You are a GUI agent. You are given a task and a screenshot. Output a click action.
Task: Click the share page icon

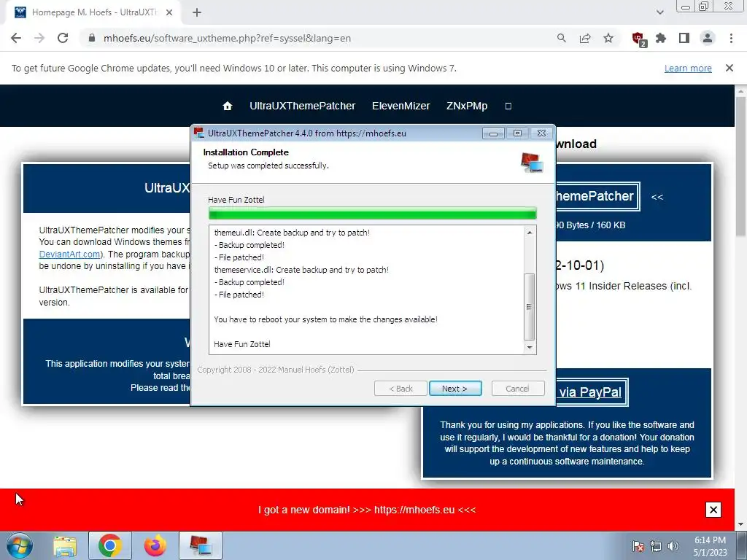585,38
